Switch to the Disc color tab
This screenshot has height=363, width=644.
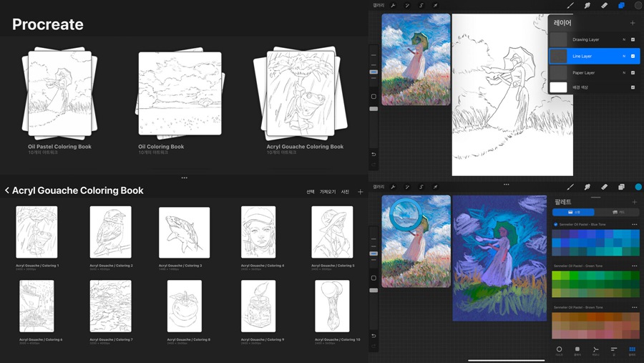[560, 351]
